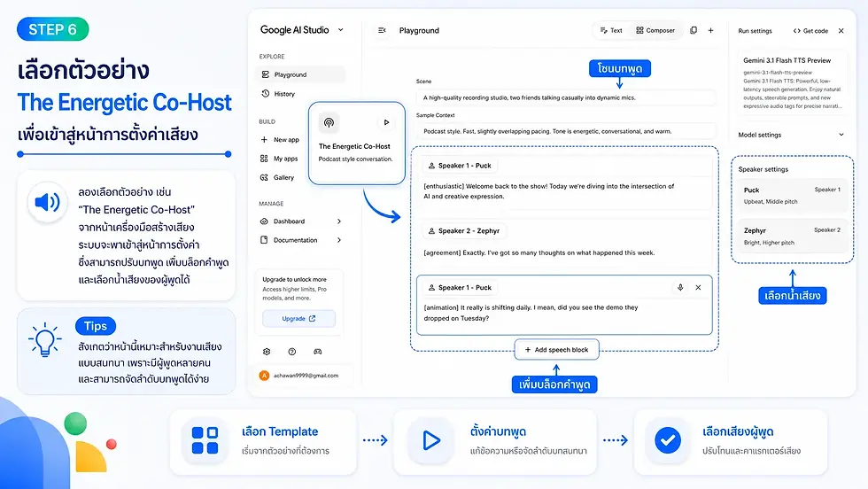Viewport: 868px width, 489px height.
Task: Select Playground in the Explore sidebar
Action: click(x=300, y=74)
